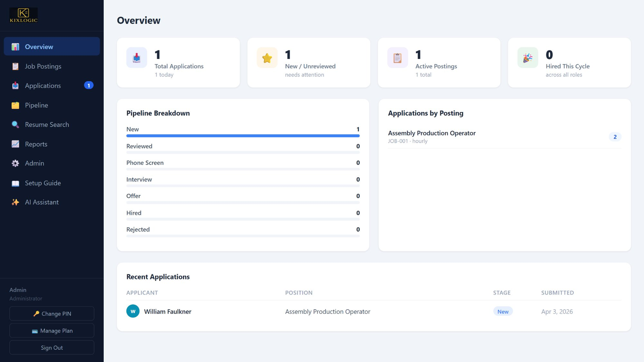Click the Admin gear icon
644x362 pixels.
point(16,163)
